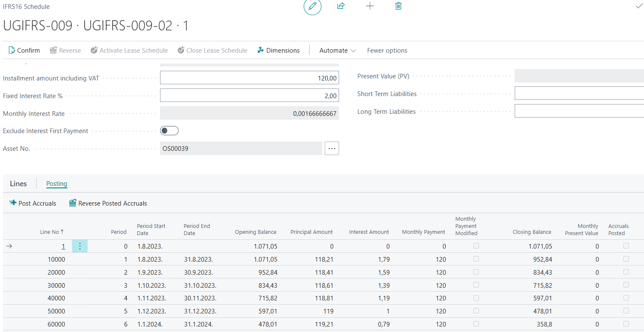This screenshot has height=332, width=644.
Task: Create new record with plus icon
Action: click(370, 6)
